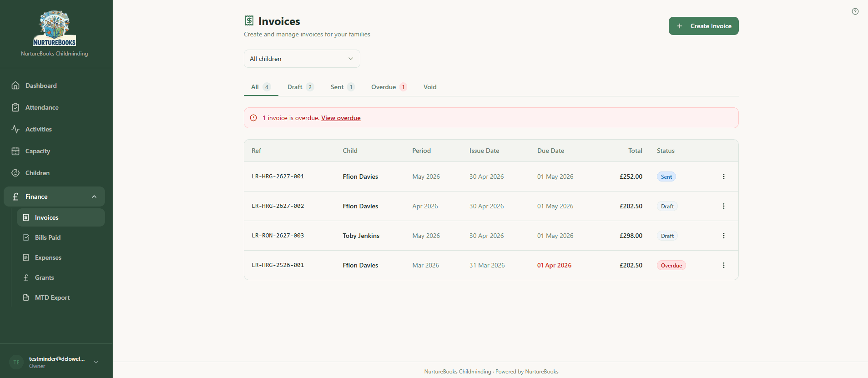Click the MTD Export file icon

coord(26,297)
